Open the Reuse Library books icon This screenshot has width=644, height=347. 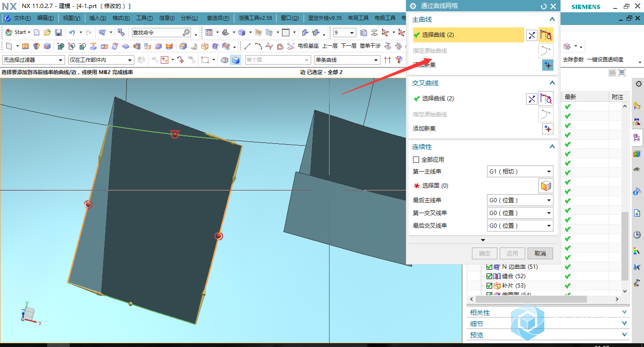637,153
